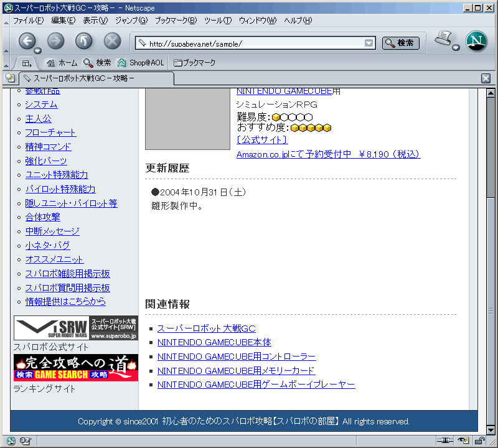This screenshot has width=498, height=448.
Task: Click the SRW official site banner
Action: click(x=76, y=328)
